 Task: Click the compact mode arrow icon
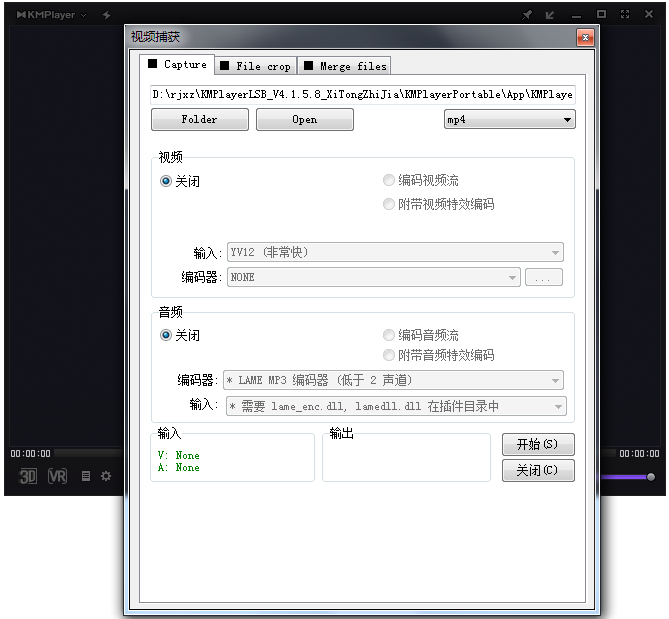point(550,15)
